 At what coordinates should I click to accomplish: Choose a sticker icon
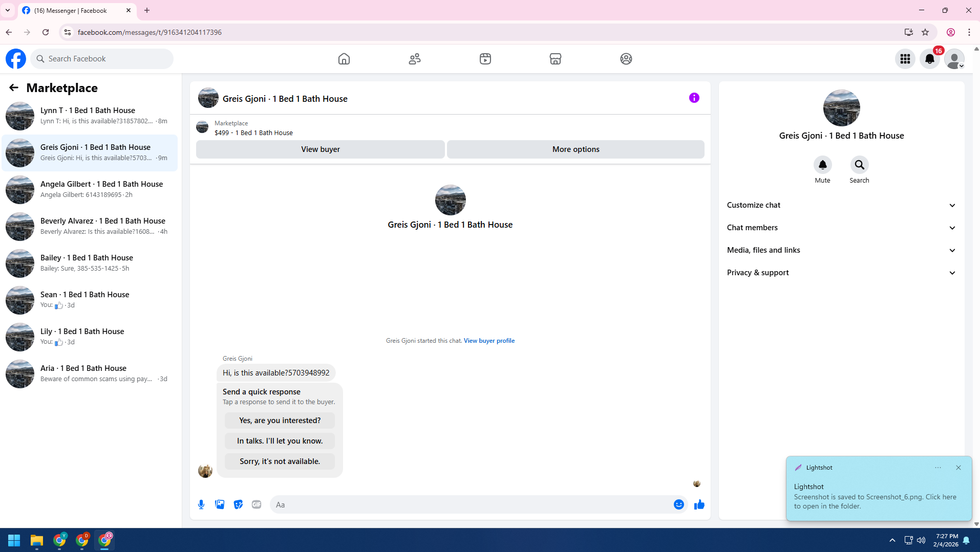click(238, 504)
